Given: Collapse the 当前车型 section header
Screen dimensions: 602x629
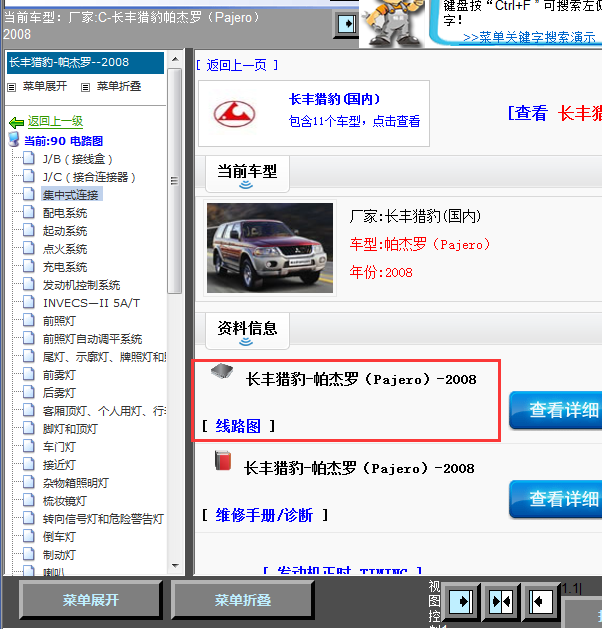Looking at the screenshot, I should pyautogui.click(x=247, y=174).
